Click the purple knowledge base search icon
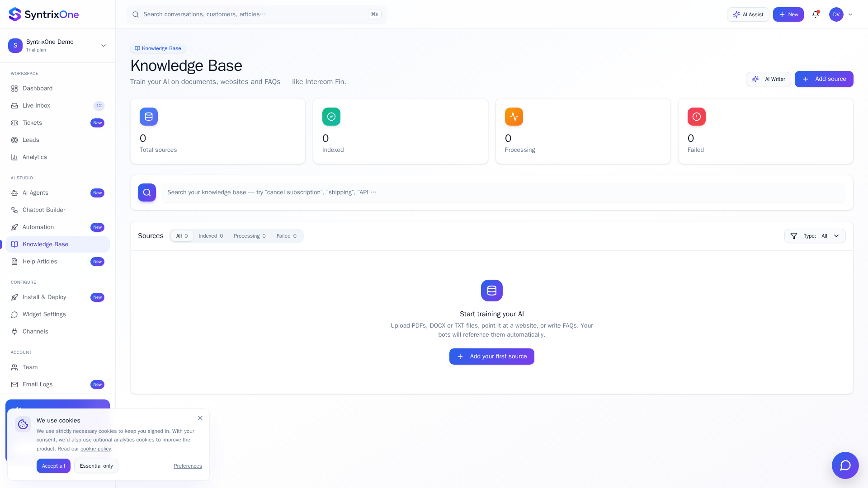 tap(147, 192)
